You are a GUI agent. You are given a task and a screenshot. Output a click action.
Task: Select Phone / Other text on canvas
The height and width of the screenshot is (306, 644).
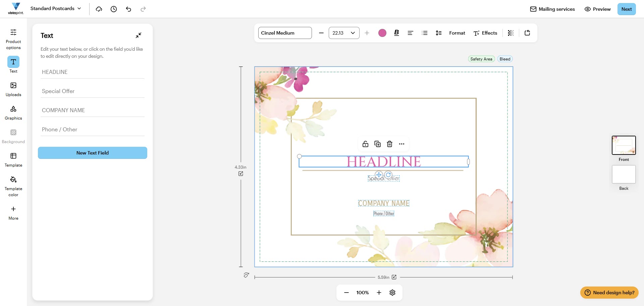384,214
